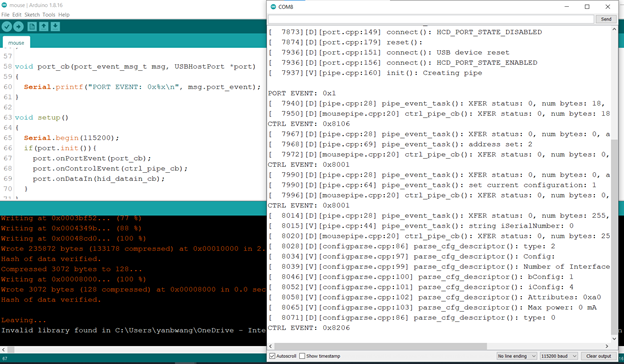Click the Verify checkmark toolbar icon
The width and height of the screenshot is (624, 364).
[7, 27]
